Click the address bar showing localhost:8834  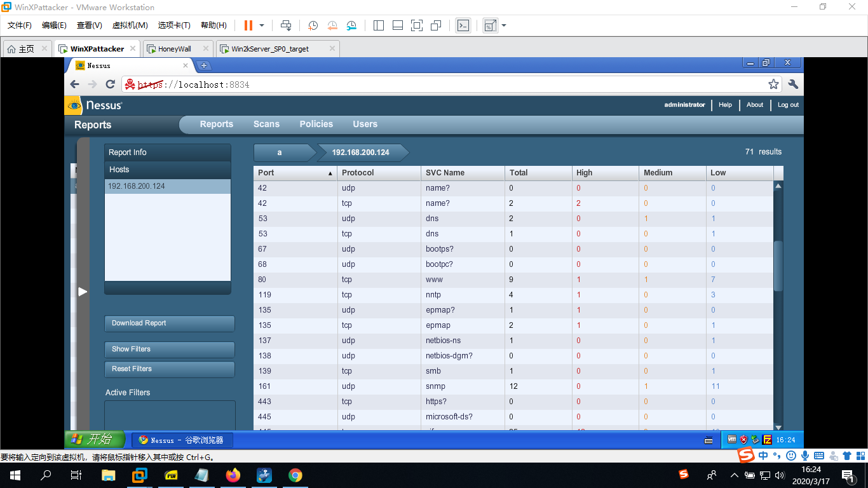pos(451,85)
